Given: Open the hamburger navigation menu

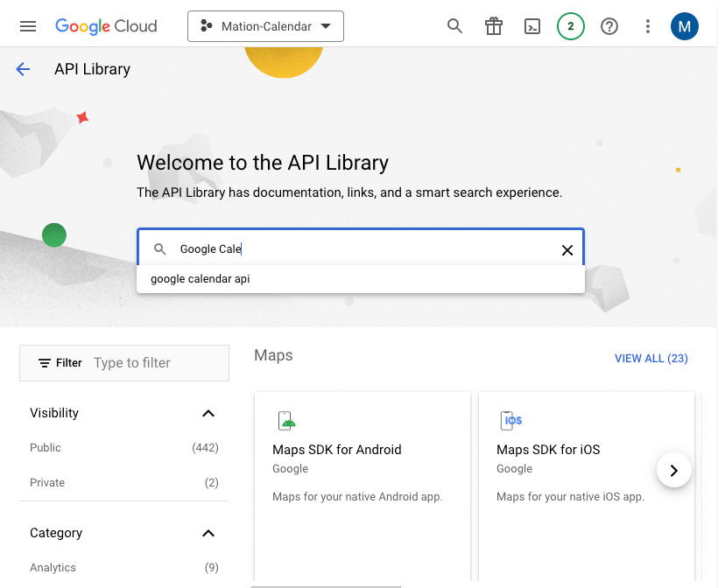Looking at the screenshot, I should 28,26.
